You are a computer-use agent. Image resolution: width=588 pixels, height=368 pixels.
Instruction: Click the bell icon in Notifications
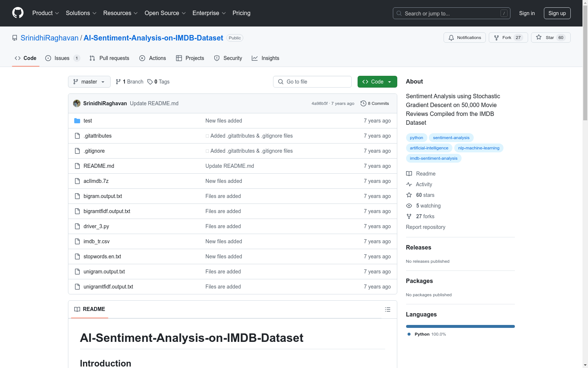coord(451,38)
